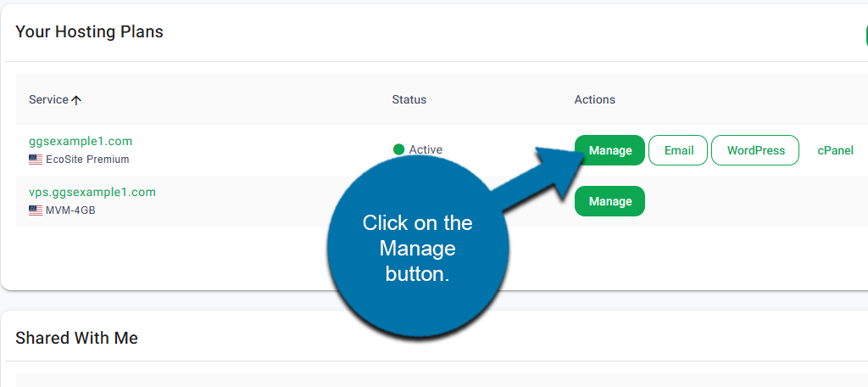Open WordPress for ggsexample1.com
The height and width of the screenshot is (387, 868).
pyautogui.click(x=755, y=150)
